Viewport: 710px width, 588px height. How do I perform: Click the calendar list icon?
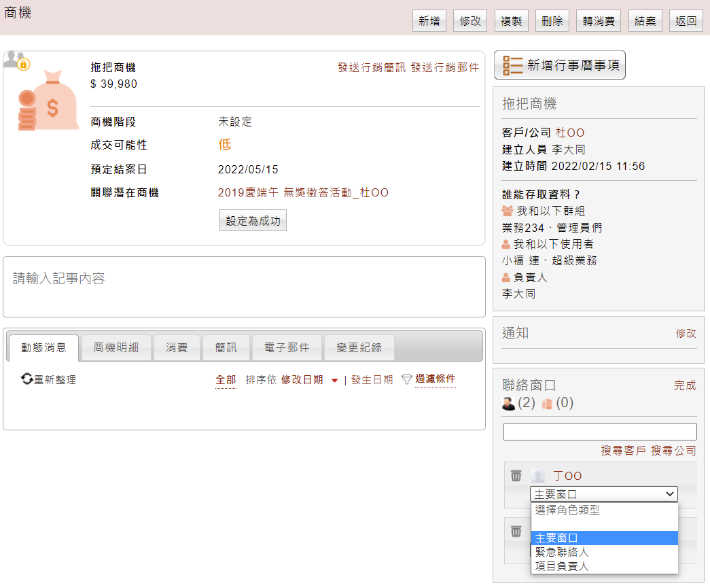(x=512, y=65)
